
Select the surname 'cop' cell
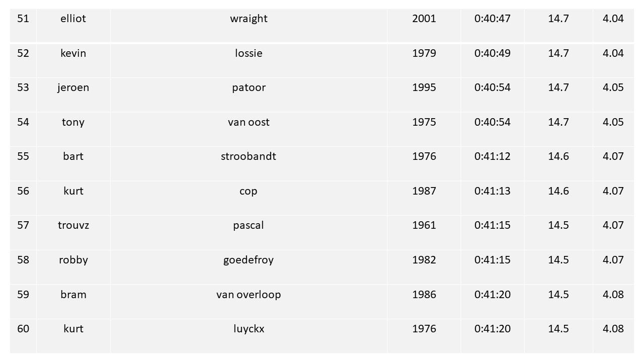249,191
